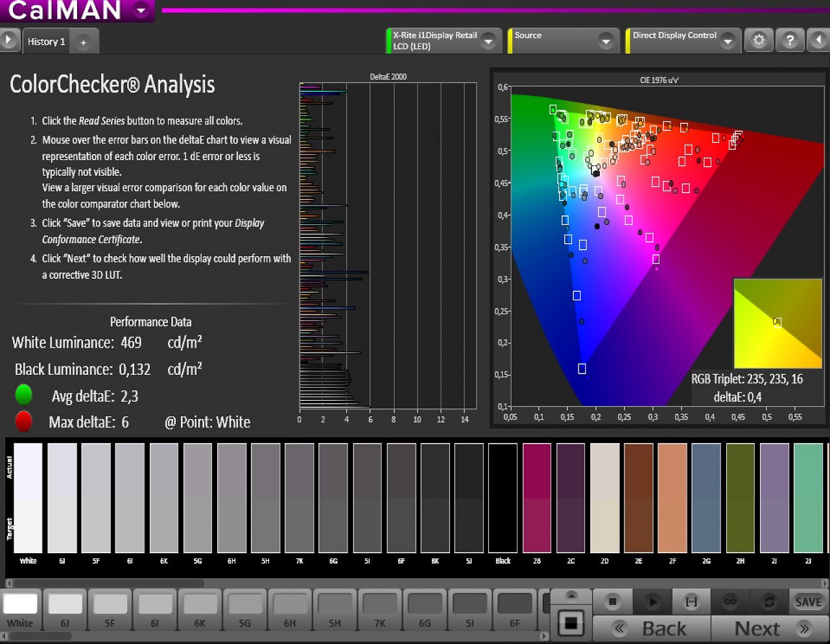Open the X-Rite i1Display Retail meter dropdown

(x=488, y=42)
